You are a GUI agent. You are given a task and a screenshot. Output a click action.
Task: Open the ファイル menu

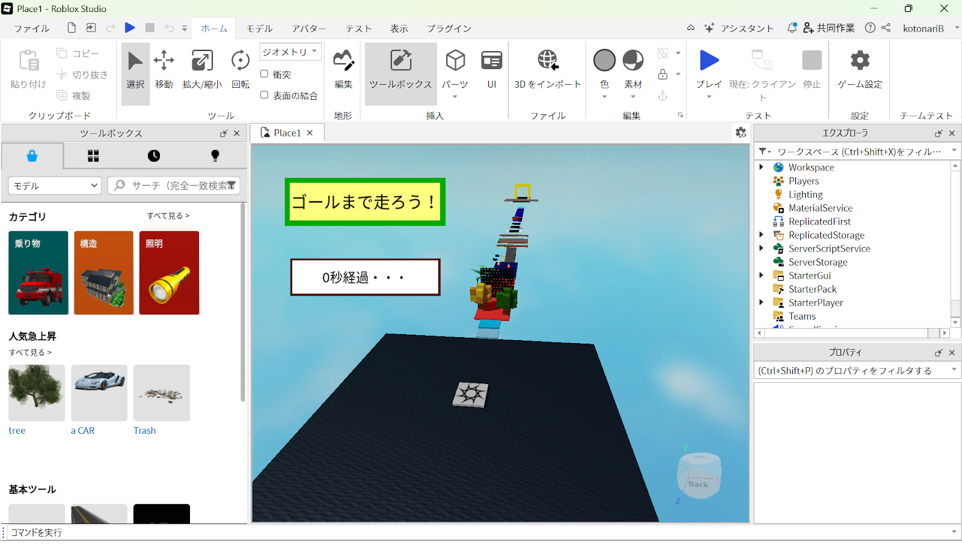[x=32, y=29]
